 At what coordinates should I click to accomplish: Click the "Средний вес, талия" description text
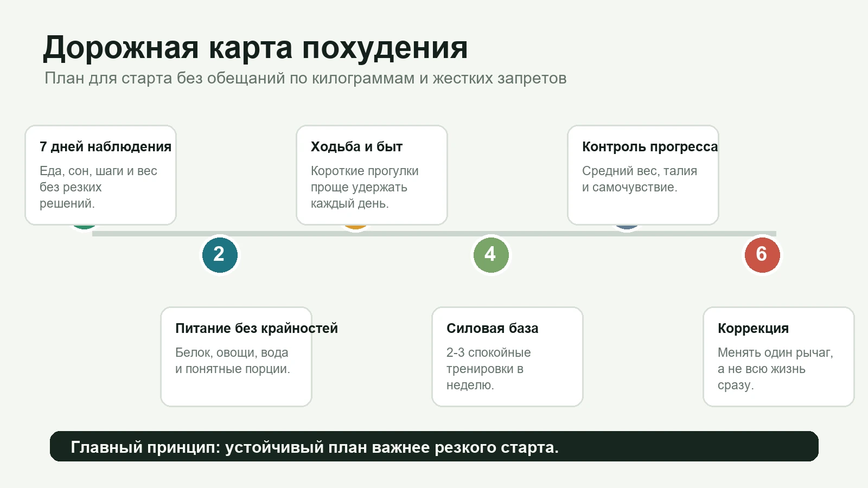pos(640,179)
